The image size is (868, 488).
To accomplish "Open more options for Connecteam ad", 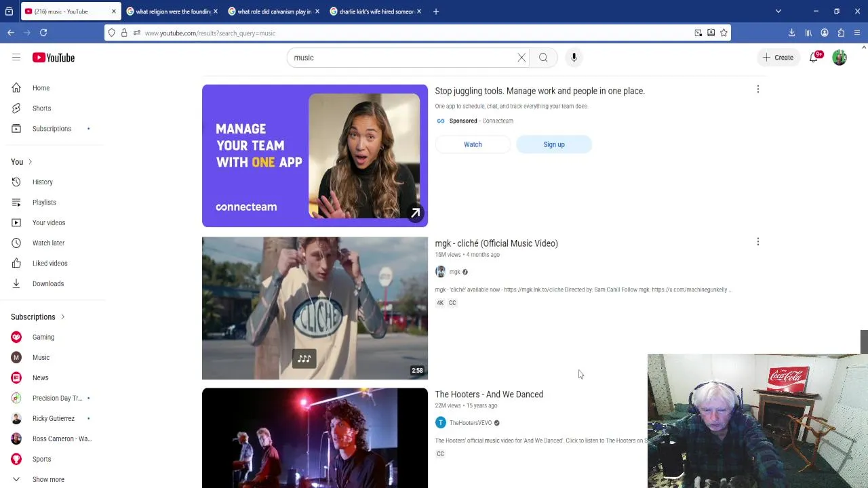I will 758,89.
